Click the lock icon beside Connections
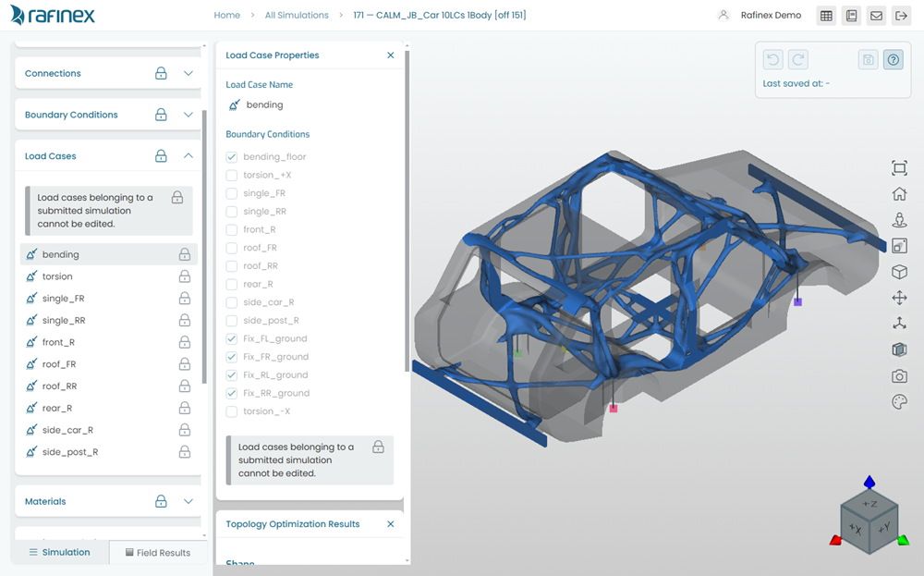 click(161, 73)
